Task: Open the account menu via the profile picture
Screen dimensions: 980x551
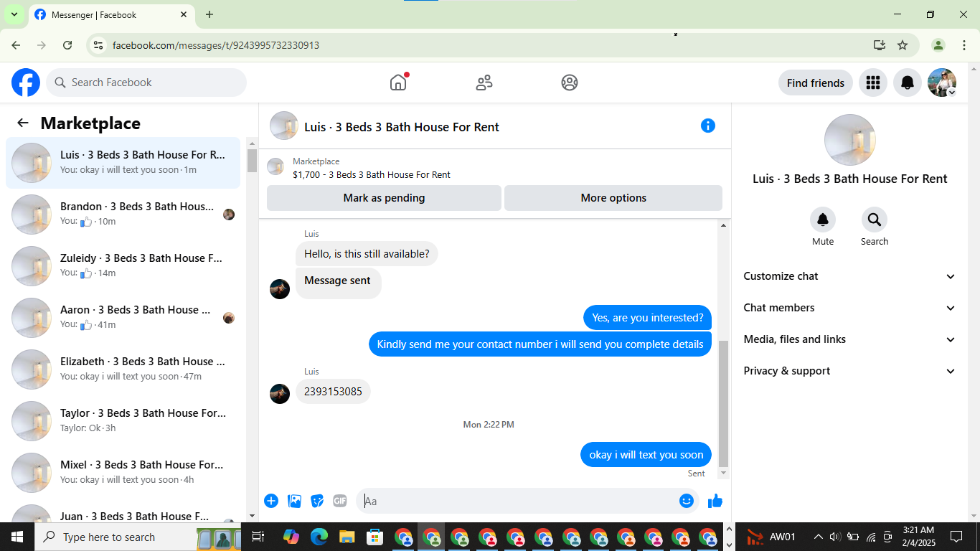Action: point(942,83)
